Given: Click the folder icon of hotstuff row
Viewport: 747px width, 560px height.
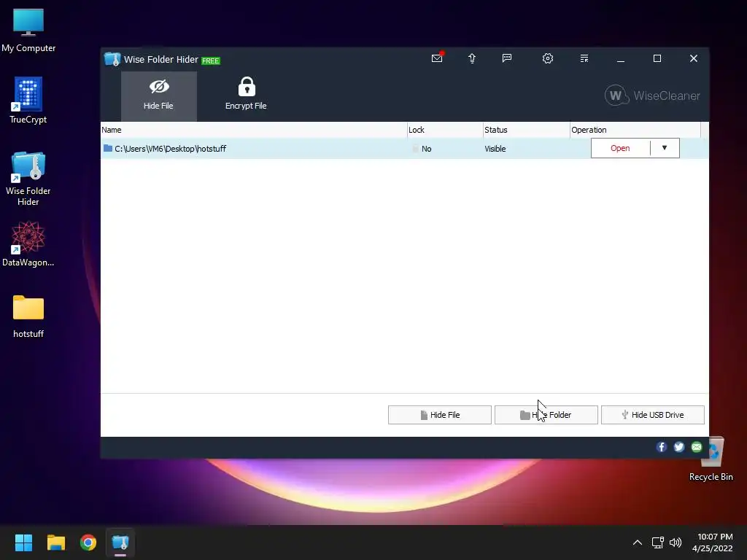Looking at the screenshot, I should 108,148.
